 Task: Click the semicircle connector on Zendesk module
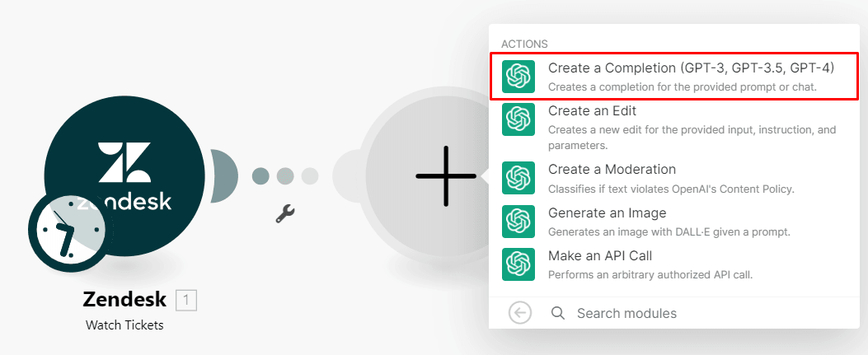pyautogui.click(x=224, y=175)
